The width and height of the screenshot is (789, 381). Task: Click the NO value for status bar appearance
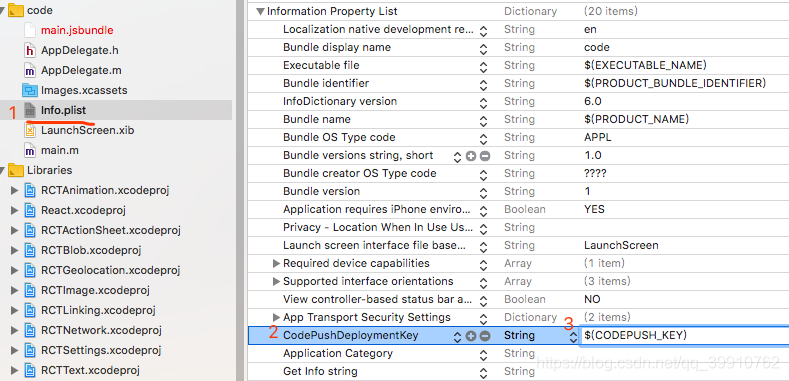[592, 299]
